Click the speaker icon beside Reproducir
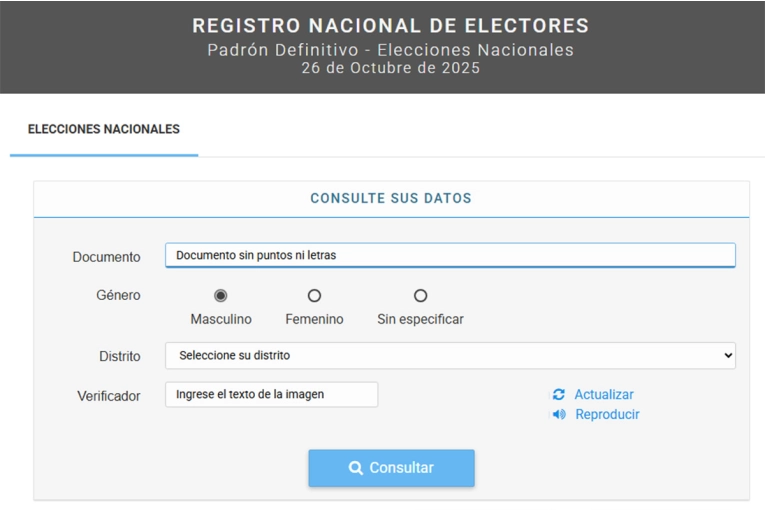Image resolution: width=765 pixels, height=510 pixels. (x=559, y=415)
